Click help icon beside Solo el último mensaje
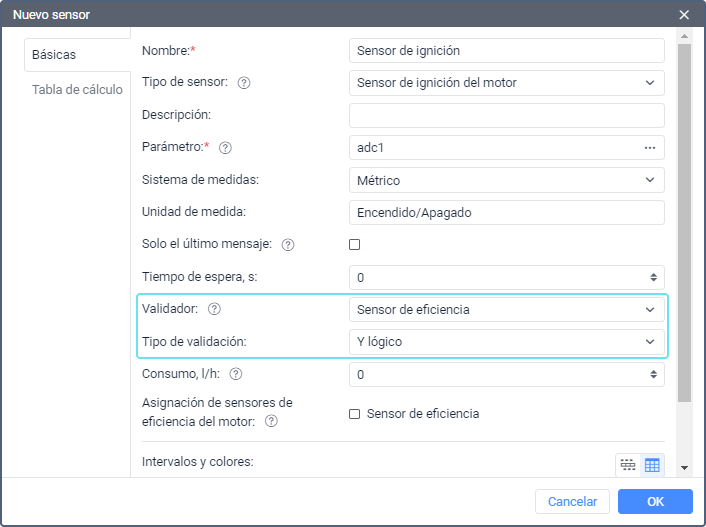 [288, 245]
